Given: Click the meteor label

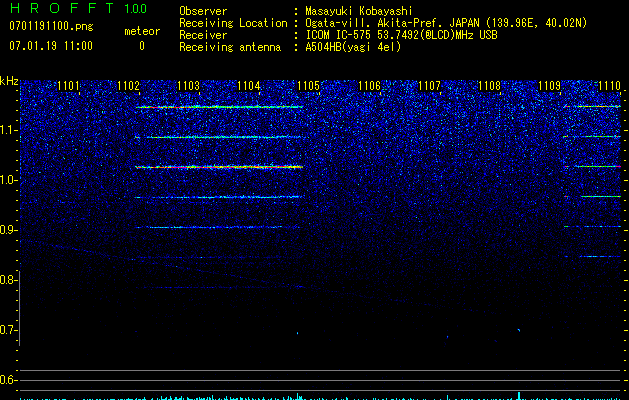Looking at the screenshot, I should coord(142,31).
